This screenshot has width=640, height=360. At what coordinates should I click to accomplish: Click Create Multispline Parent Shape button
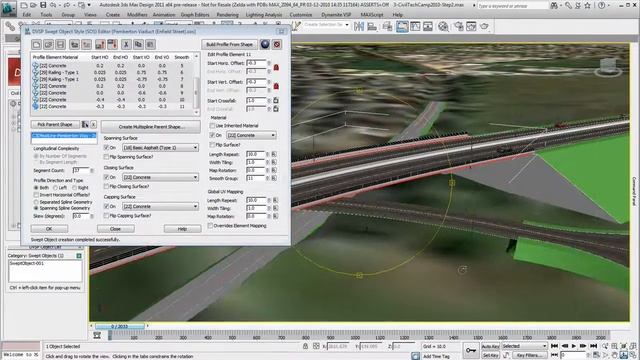(x=151, y=127)
